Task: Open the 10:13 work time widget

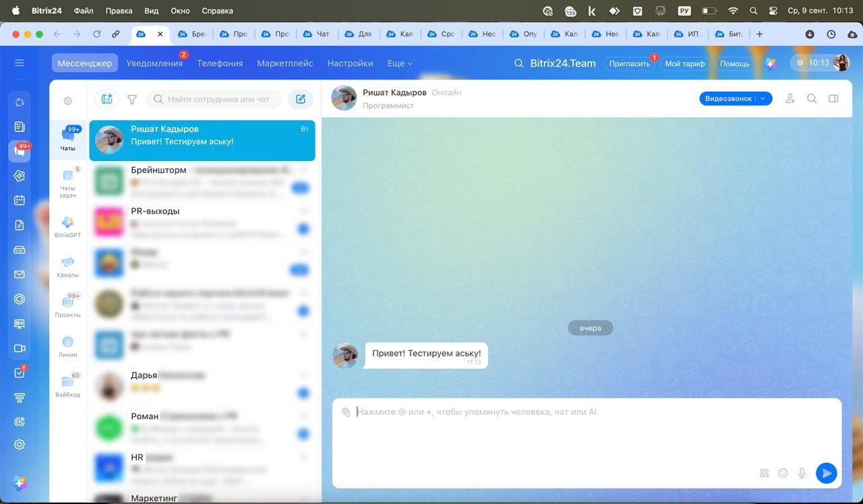Action: [813, 63]
